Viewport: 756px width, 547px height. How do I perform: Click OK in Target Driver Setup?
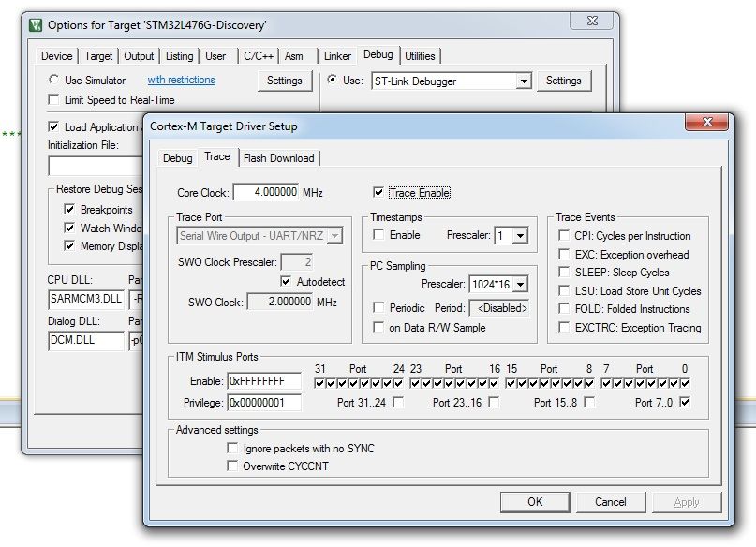point(535,502)
